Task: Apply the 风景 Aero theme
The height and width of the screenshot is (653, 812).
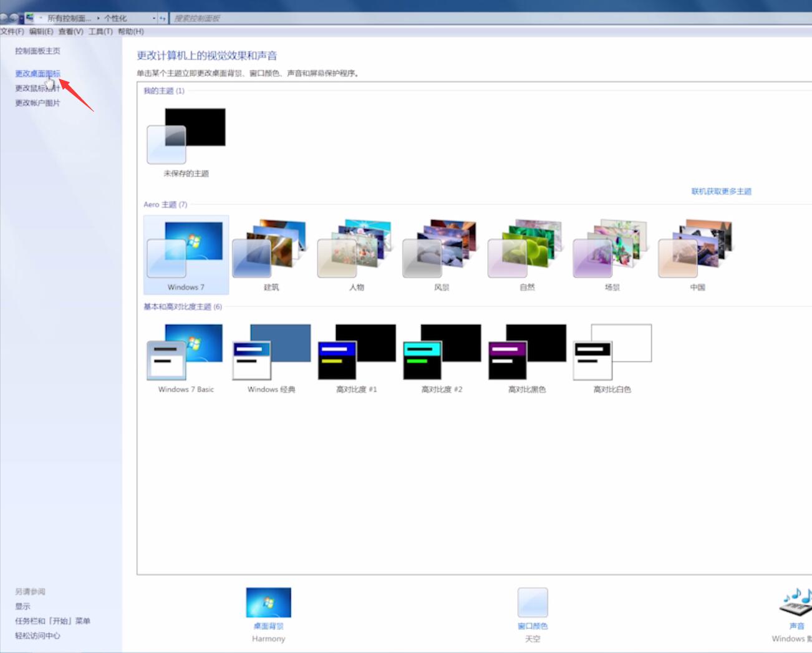Action: tap(442, 254)
